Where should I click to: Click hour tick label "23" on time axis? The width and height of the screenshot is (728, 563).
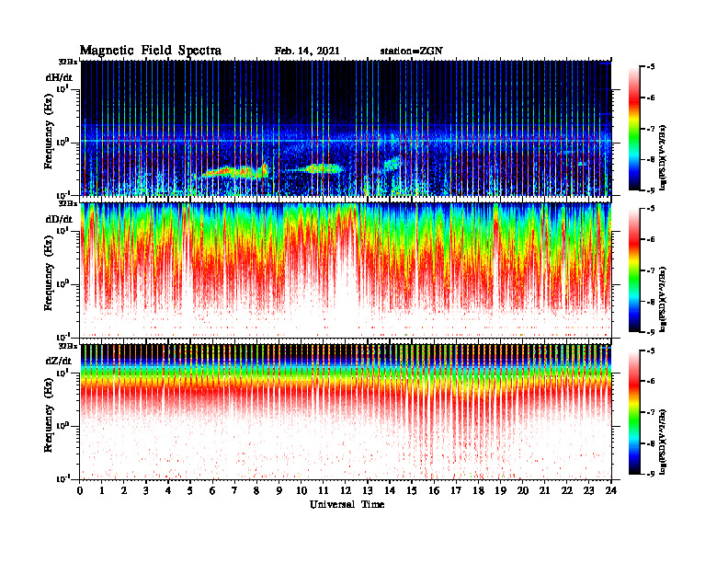(x=588, y=491)
